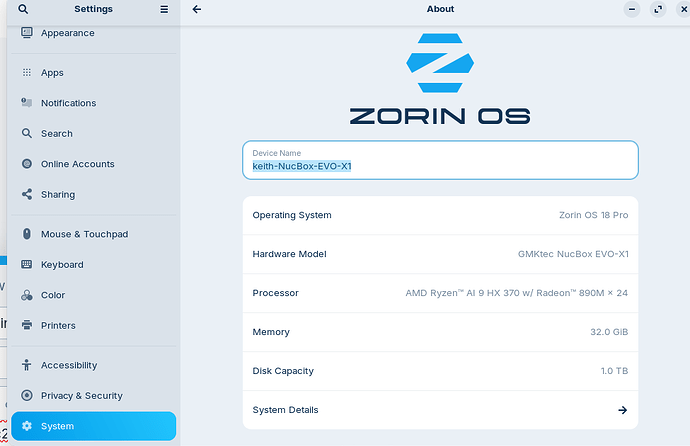Click the search magnifier icon in Settings header
Screen dimensions: 690x446
37,9
